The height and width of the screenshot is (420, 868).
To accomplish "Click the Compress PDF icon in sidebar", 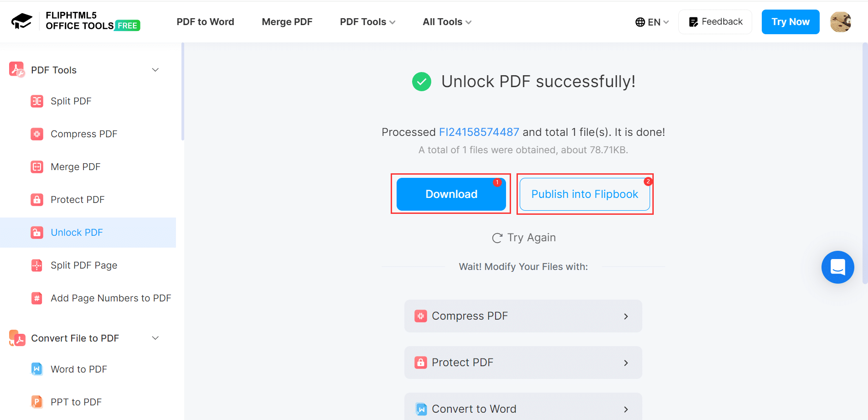I will (x=37, y=134).
